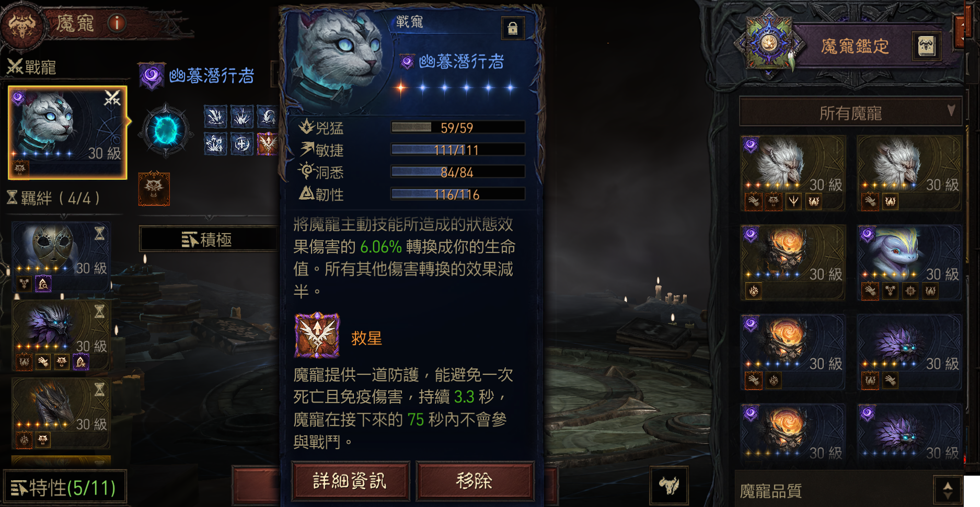980x507 pixels.
Task: Click the 移除 button
Action: (475, 480)
